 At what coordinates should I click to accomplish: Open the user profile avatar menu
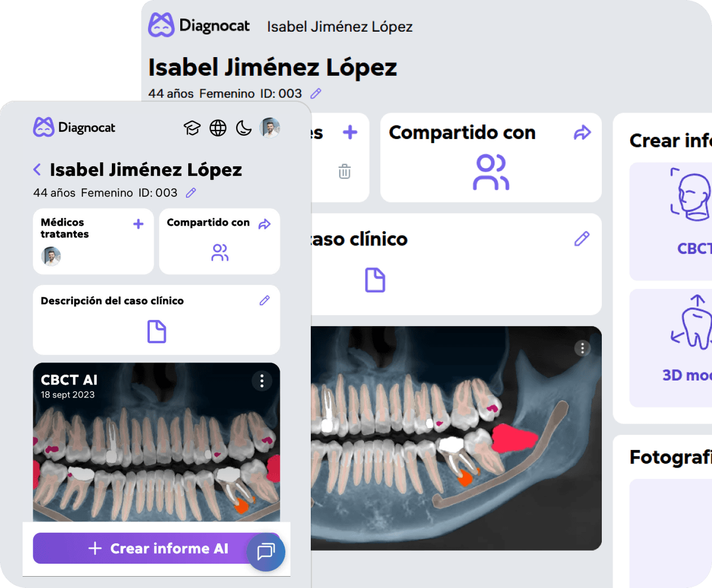[270, 128]
